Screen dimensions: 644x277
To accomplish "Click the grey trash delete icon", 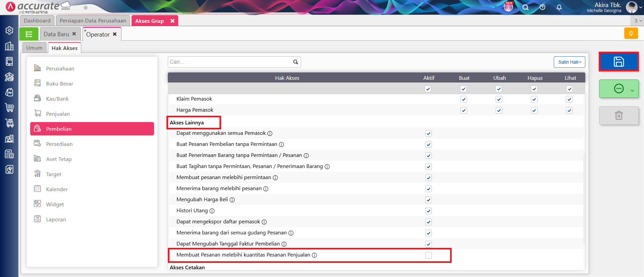I will click(618, 115).
